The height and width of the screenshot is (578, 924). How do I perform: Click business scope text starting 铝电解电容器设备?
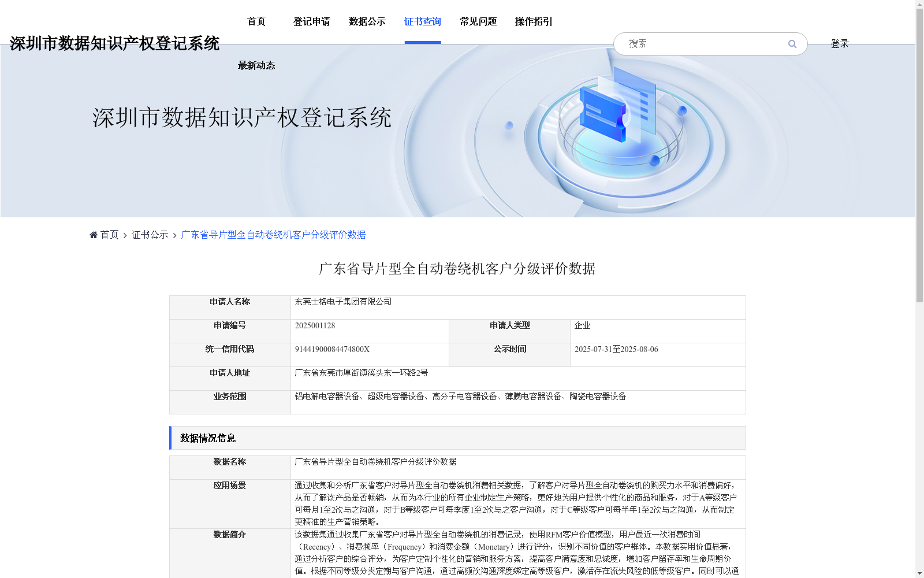[x=461, y=397]
